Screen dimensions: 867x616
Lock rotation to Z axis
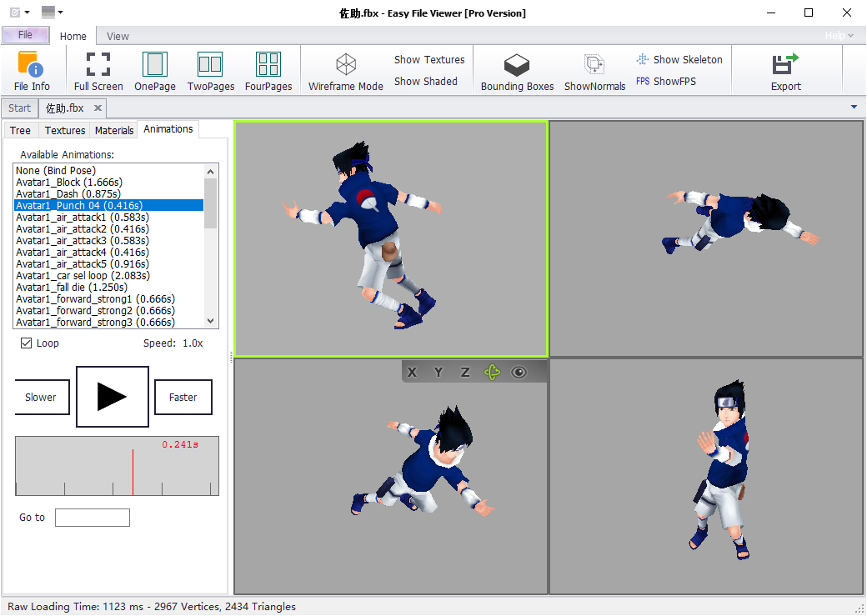click(465, 372)
